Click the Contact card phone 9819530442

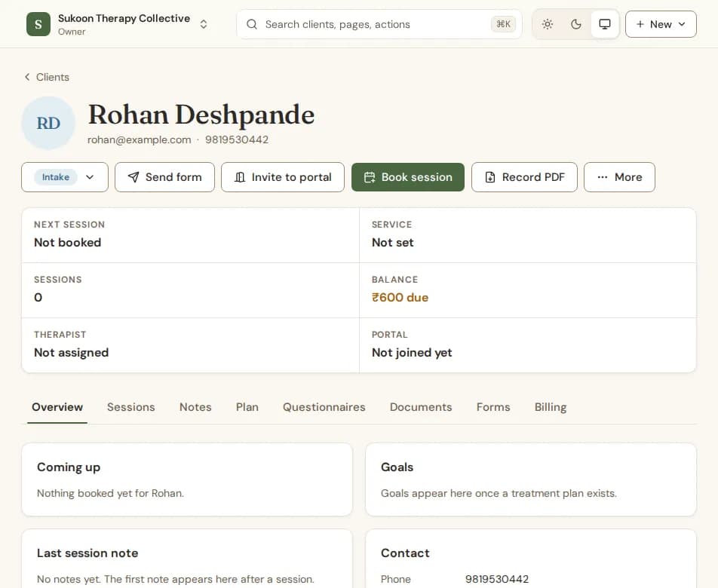point(497,579)
